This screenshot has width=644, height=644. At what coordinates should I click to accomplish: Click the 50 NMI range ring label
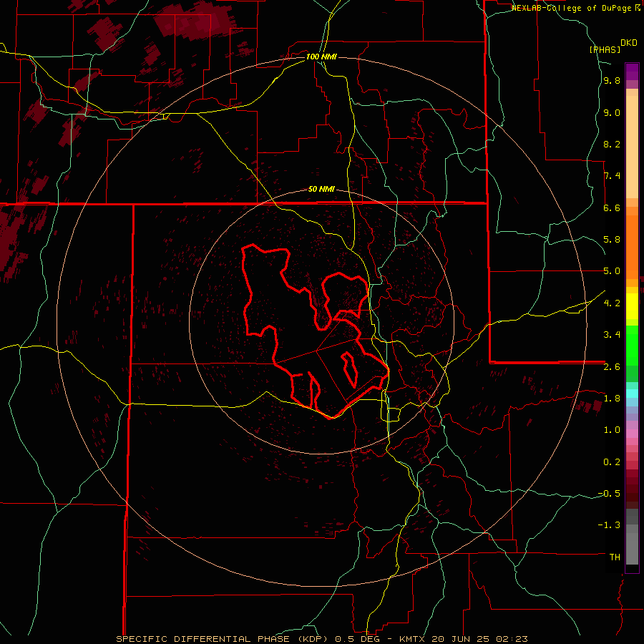click(321, 189)
